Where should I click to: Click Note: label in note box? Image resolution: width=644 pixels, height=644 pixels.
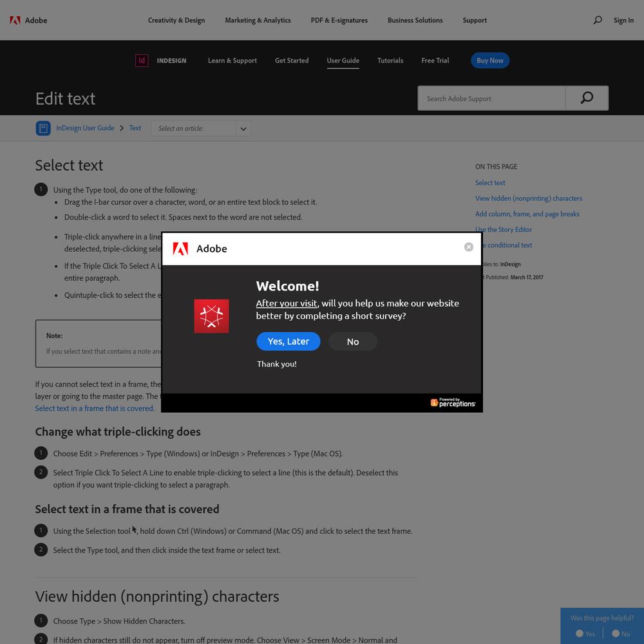pos(54,336)
